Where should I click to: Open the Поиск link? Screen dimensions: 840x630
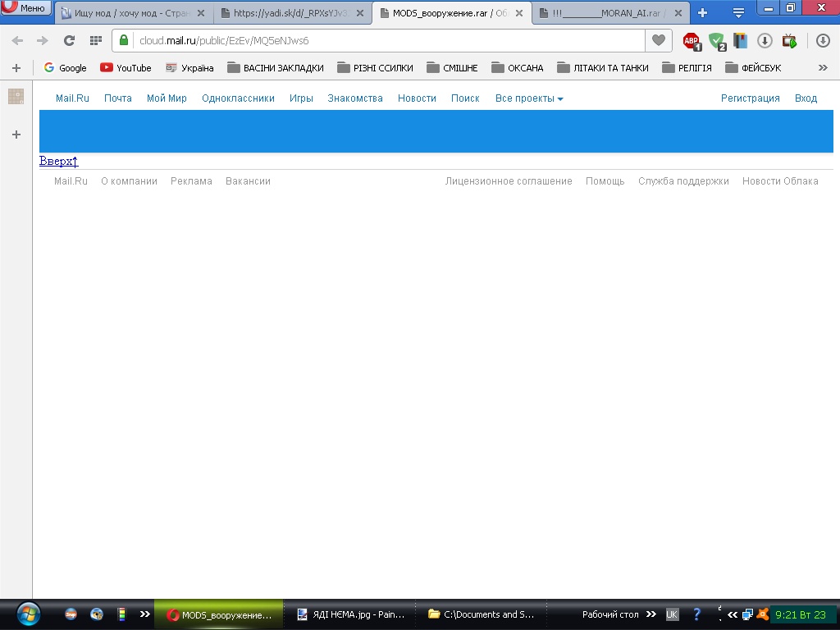(465, 98)
